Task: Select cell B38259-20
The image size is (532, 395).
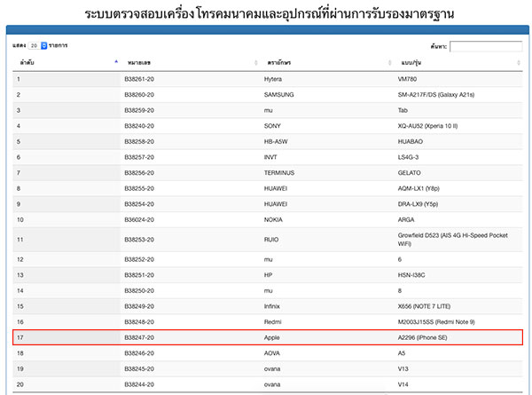Action: 139,110
